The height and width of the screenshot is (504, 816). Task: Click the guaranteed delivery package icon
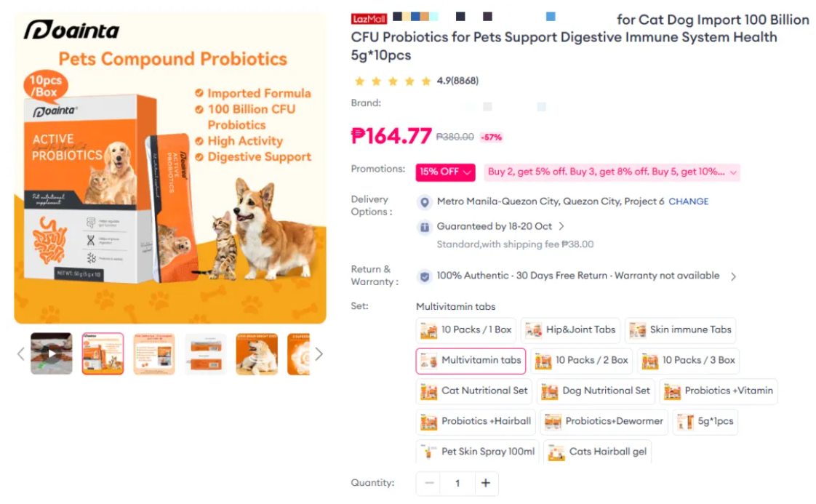(x=425, y=227)
